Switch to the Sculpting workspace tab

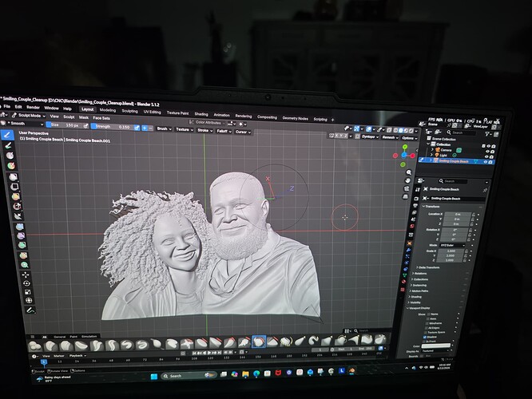coord(129,111)
